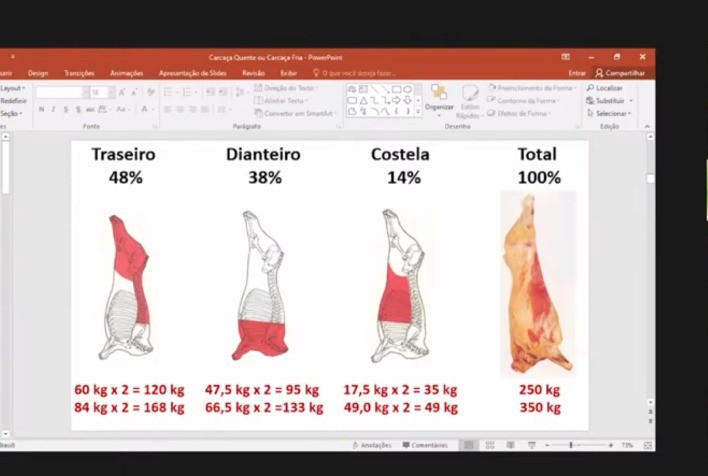Expand the Selecionar dropdown
Image resolution: width=708 pixels, height=476 pixels.
click(x=611, y=113)
